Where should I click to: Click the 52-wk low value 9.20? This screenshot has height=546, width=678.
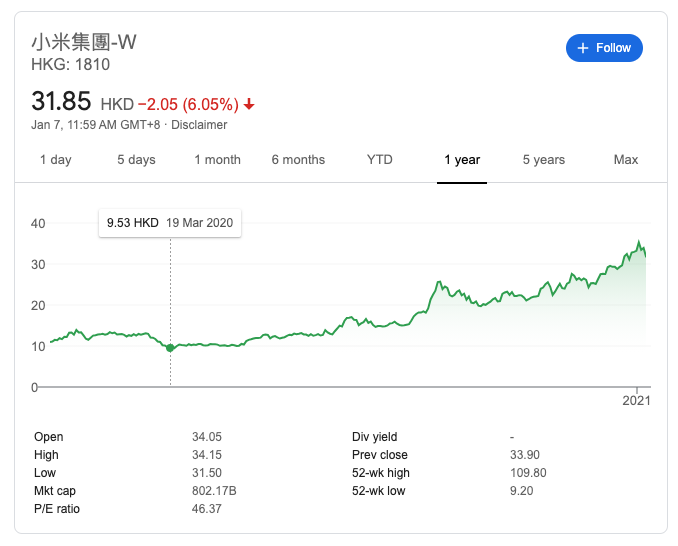pos(521,491)
